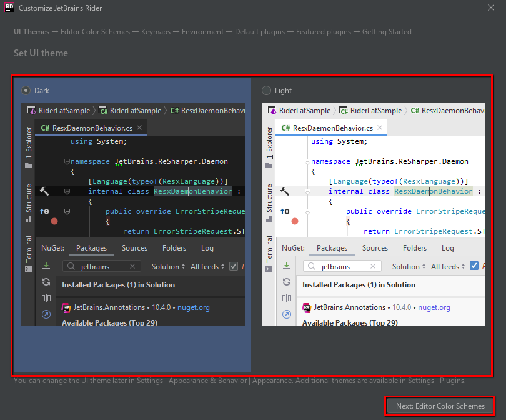Image resolution: width=506 pixels, height=420 pixels.
Task: Click the Structure icon in Dark preview sidebar
Action: [x=29, y=219]
